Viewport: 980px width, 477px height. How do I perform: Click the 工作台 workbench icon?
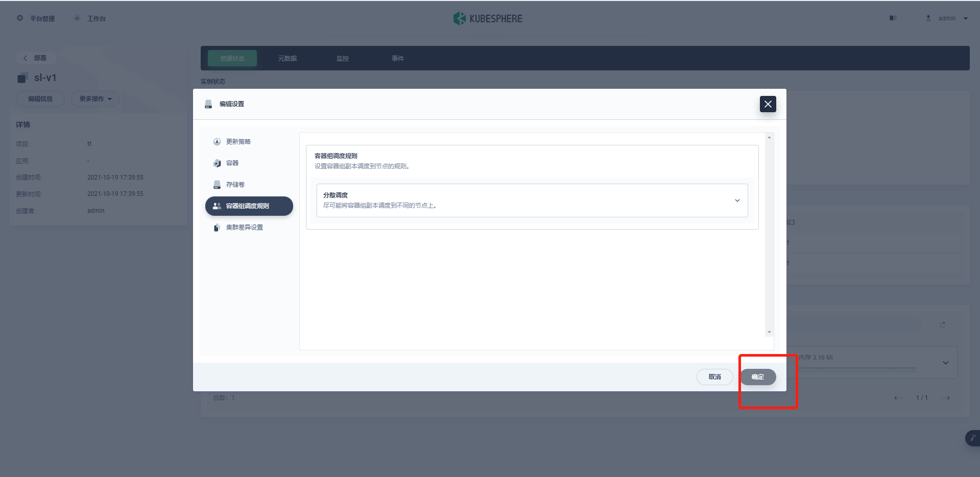(x=77, y=18)
